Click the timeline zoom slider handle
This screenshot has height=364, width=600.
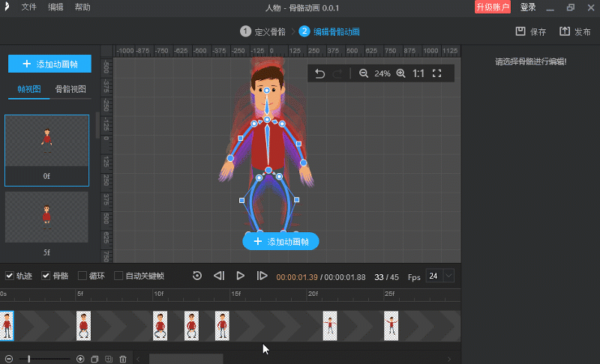28,359
